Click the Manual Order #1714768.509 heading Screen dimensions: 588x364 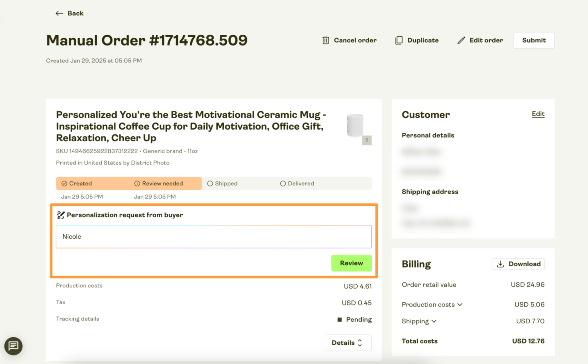click(x=147, y=40)
